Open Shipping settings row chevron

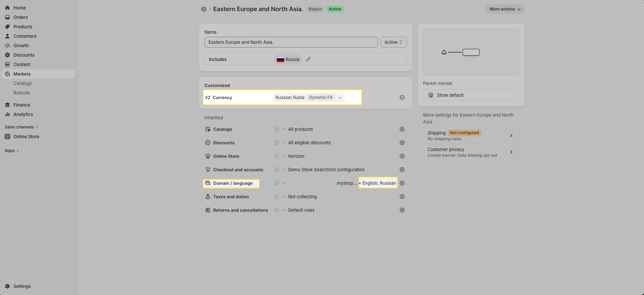[x=511, y=136]
